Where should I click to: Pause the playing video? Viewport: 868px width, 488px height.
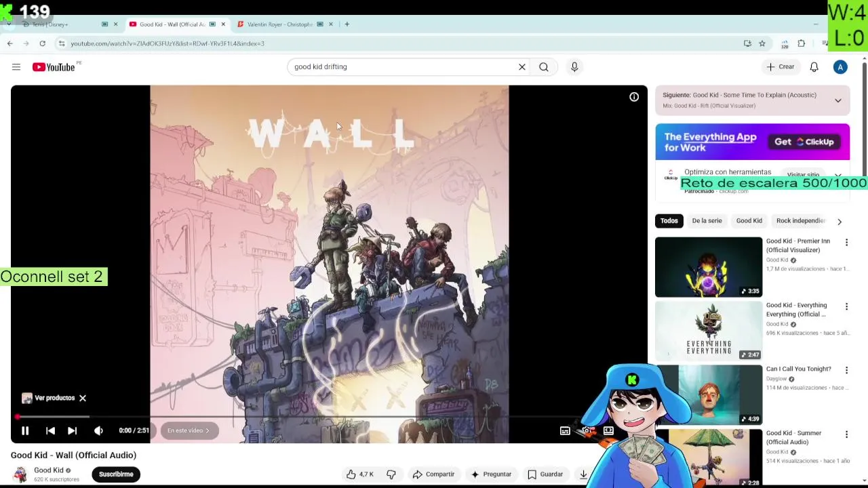tap(25, 430)
